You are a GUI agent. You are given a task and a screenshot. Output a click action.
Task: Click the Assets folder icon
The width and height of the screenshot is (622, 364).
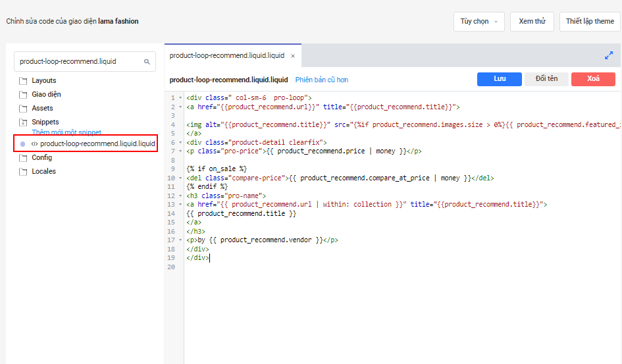tap(23, 109)
